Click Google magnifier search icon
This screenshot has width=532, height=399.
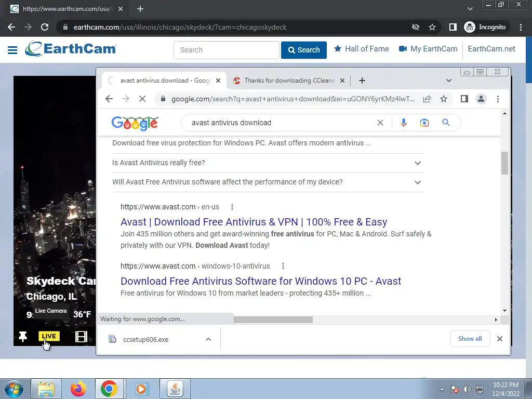[x=446, y=123]
